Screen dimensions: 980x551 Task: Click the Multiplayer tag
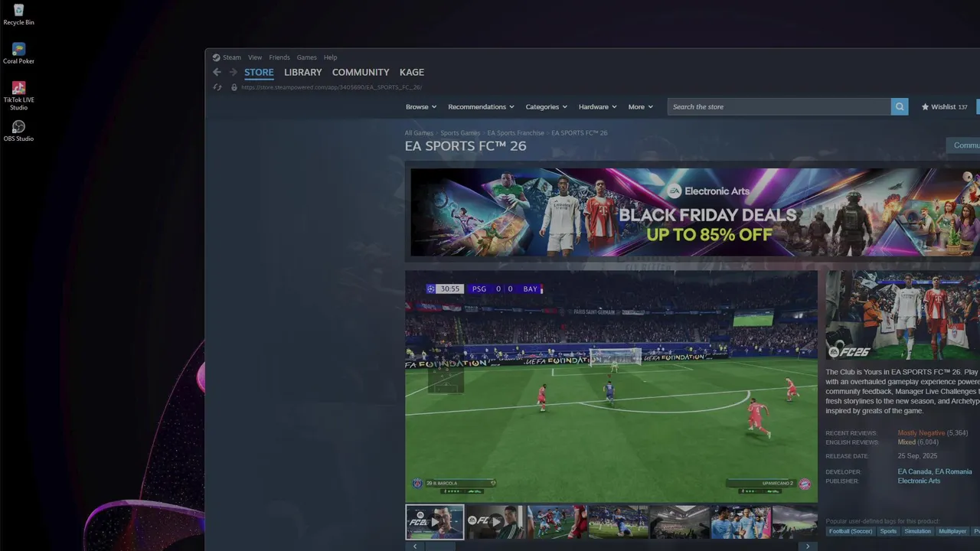point(952,531)
